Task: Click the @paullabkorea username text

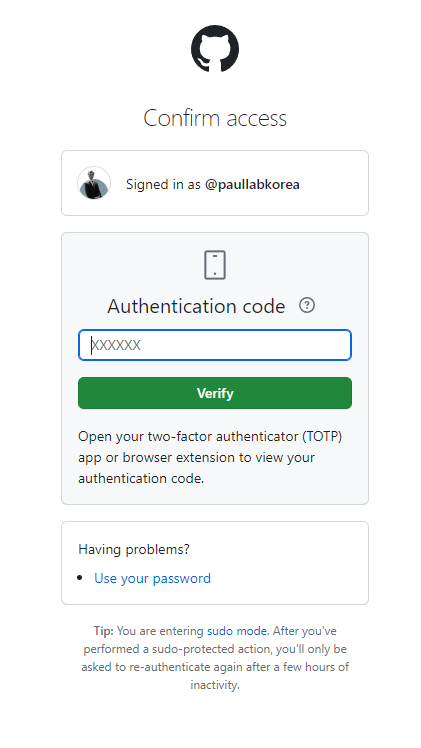Action: pyautogui.click(x=252, y=184)
